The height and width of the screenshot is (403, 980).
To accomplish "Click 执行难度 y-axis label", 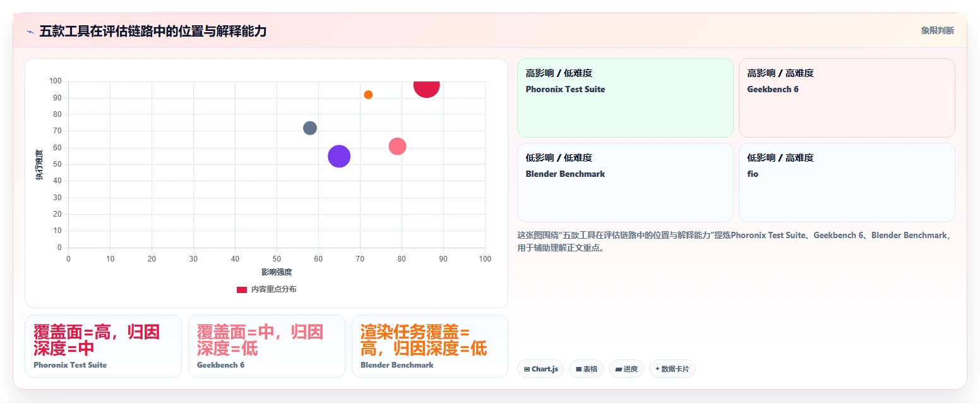I will click(x=39, y=165).
